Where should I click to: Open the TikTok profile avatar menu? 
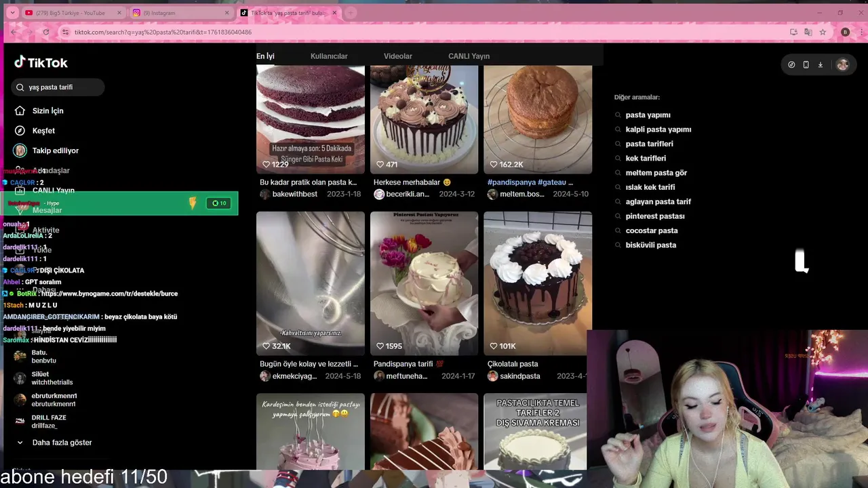click(842, 64)
